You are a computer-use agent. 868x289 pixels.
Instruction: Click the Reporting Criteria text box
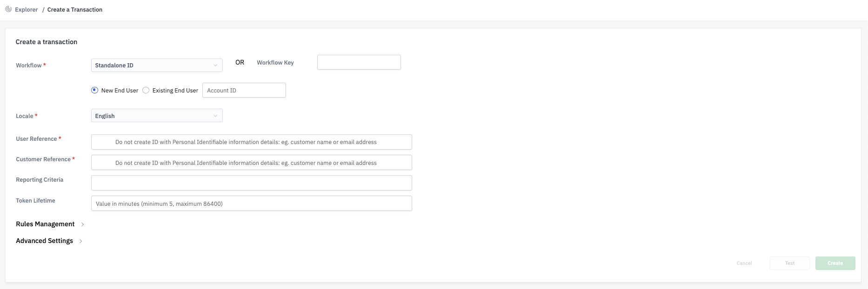click(x=251, y=183)
